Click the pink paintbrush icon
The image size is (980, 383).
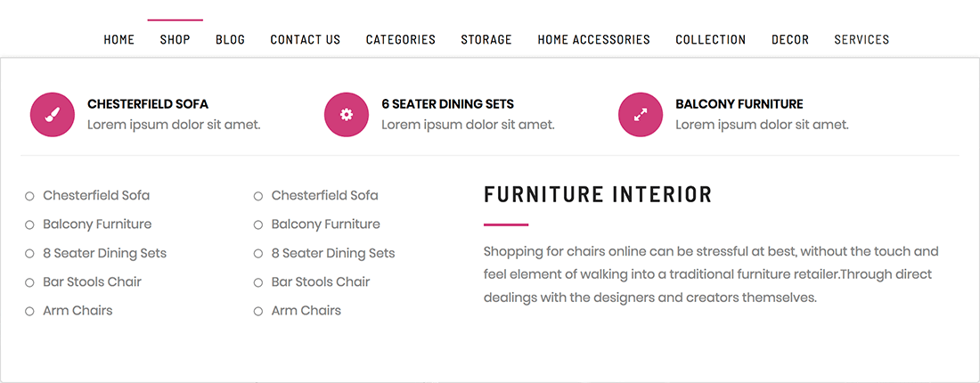tap(52, 115)
